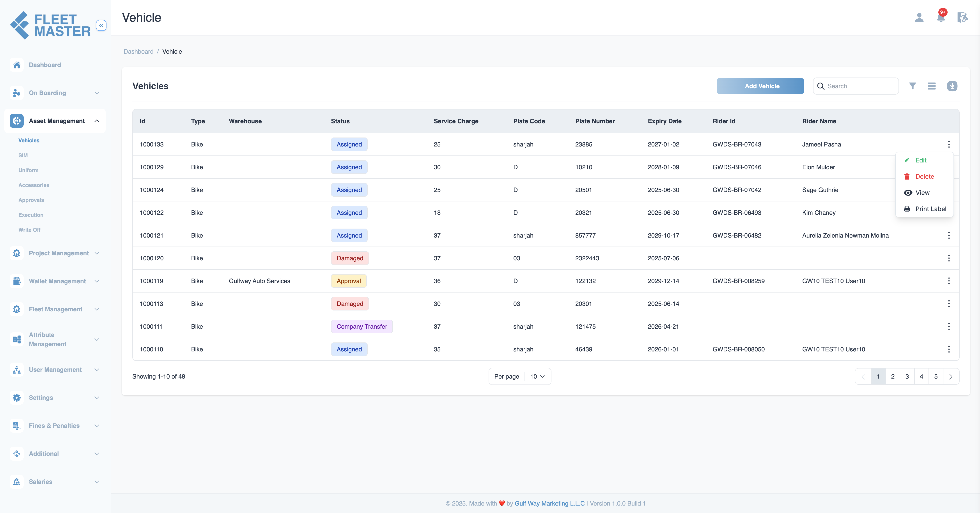980x513 pixels.
Task: Click the Company Transfer status badge
Action: 362,326
